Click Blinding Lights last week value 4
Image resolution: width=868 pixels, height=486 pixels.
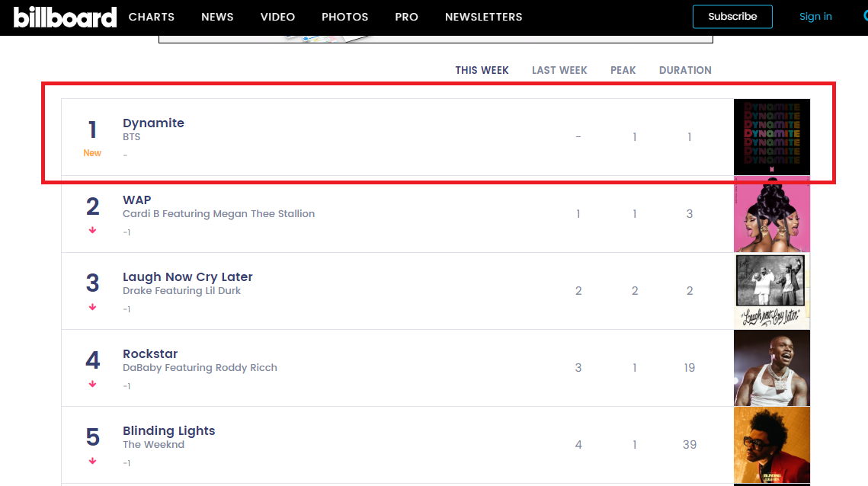click(x=578, y=445)
